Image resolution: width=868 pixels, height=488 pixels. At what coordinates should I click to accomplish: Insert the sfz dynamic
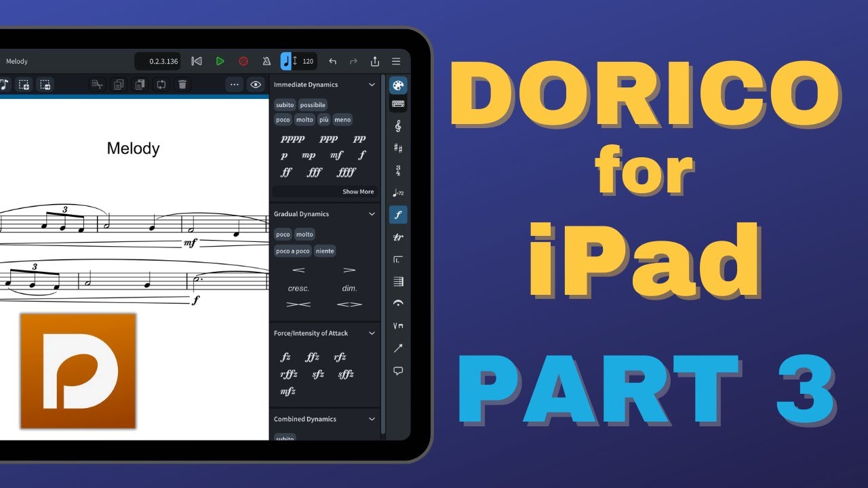click(x=318, y=374)
